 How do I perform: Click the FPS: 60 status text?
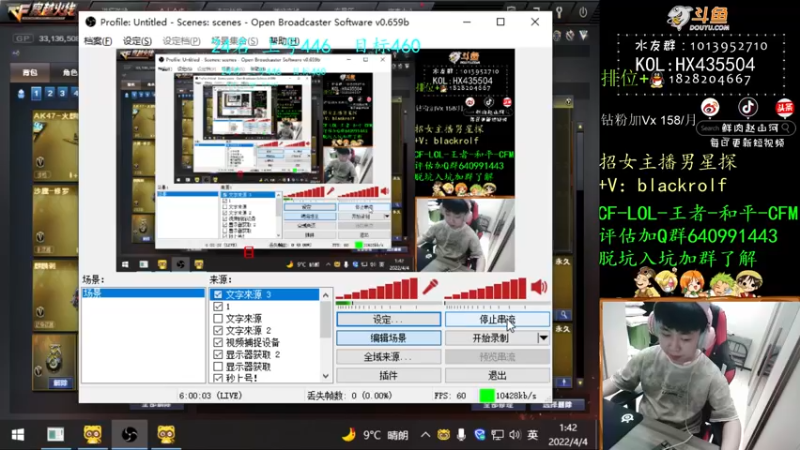450,395
